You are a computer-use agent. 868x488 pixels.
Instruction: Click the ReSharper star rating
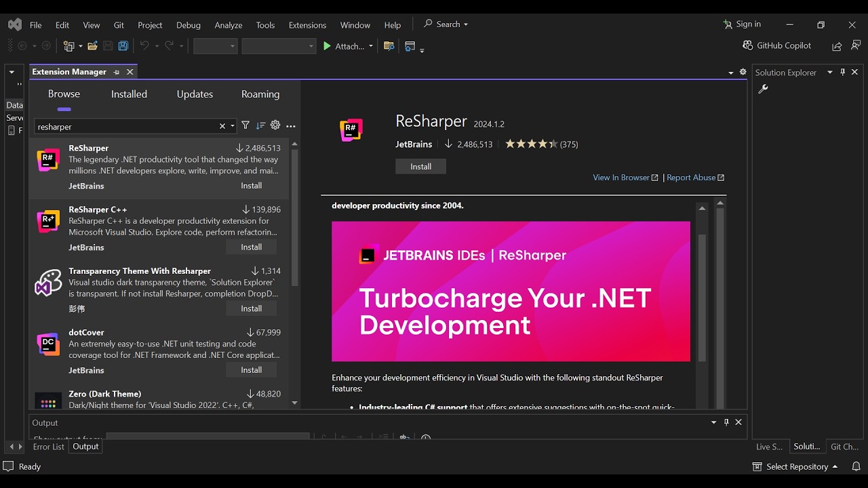coord(531,144)
